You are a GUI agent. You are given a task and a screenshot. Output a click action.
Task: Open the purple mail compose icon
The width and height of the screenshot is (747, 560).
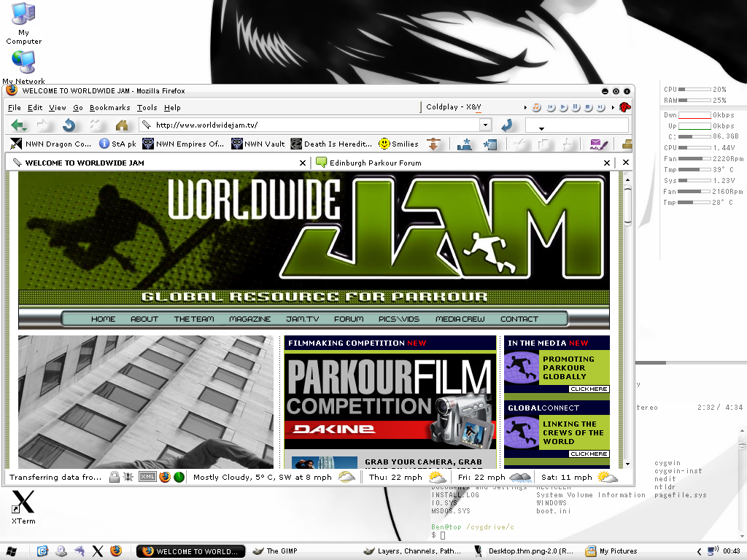599,144
